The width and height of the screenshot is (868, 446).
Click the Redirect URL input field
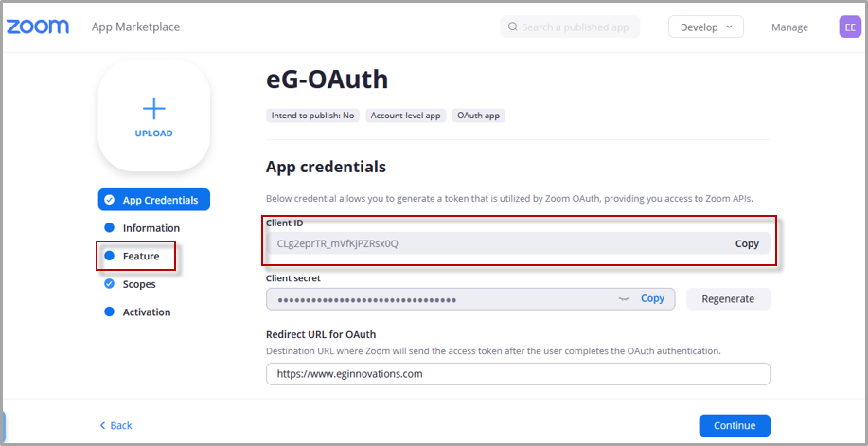518,374
